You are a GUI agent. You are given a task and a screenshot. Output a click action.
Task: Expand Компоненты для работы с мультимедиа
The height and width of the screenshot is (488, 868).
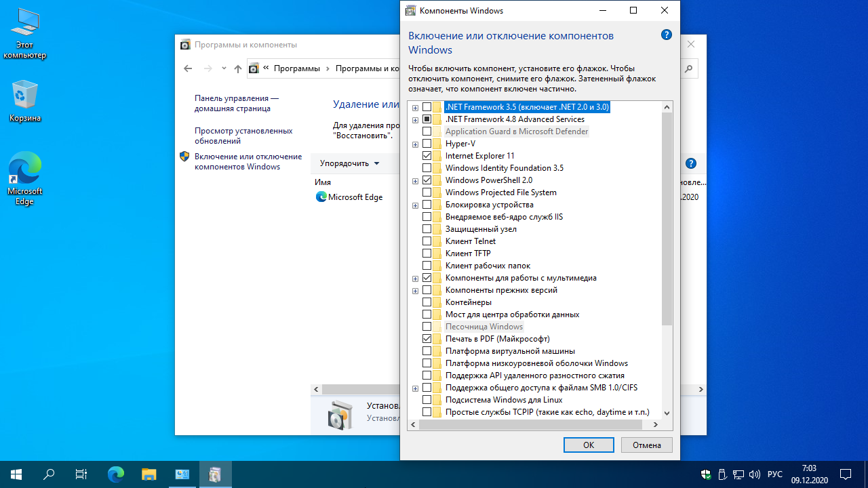click(x=415, y=279)
